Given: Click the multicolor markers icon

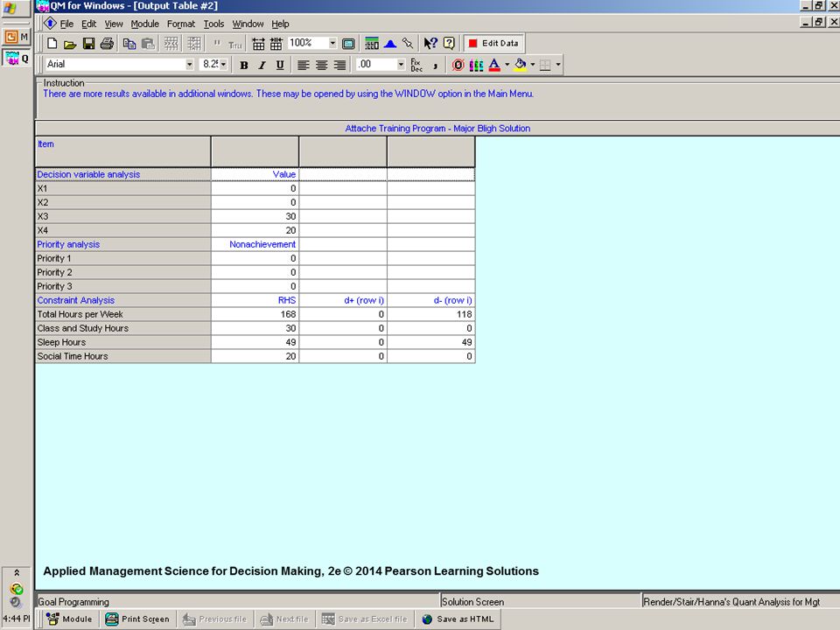Looking at the screenshot, I should pyautogui.click(x=476, y=66).
